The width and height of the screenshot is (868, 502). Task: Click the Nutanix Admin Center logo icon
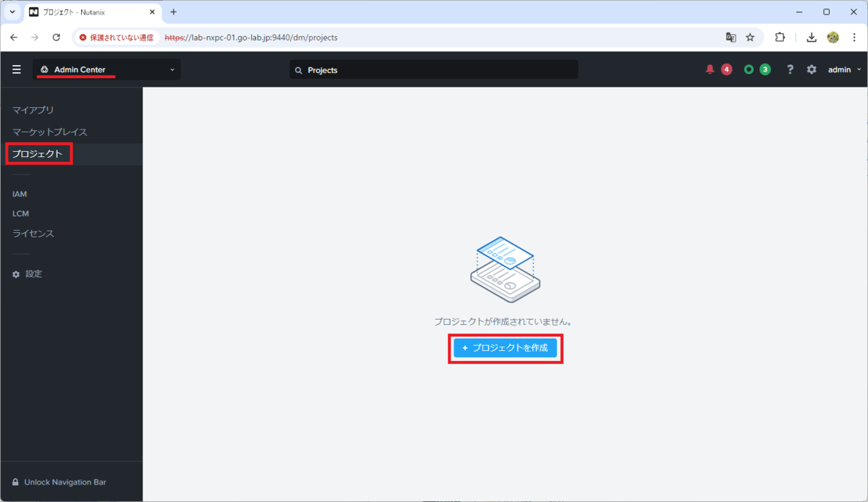pyautogui.click(x=44, y=69)
